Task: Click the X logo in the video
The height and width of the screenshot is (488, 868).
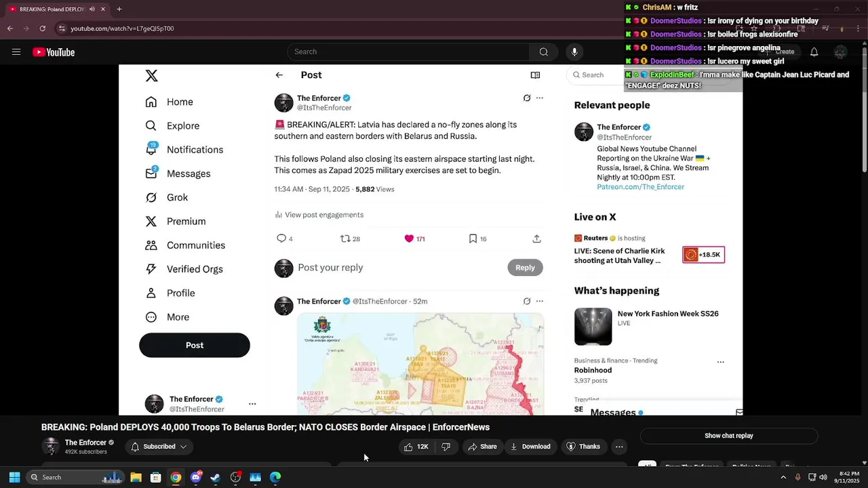Action: pos(152,76)
